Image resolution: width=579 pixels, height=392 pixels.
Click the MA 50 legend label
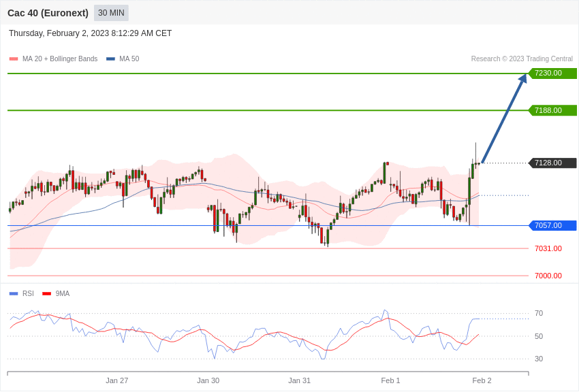[129, 59]
